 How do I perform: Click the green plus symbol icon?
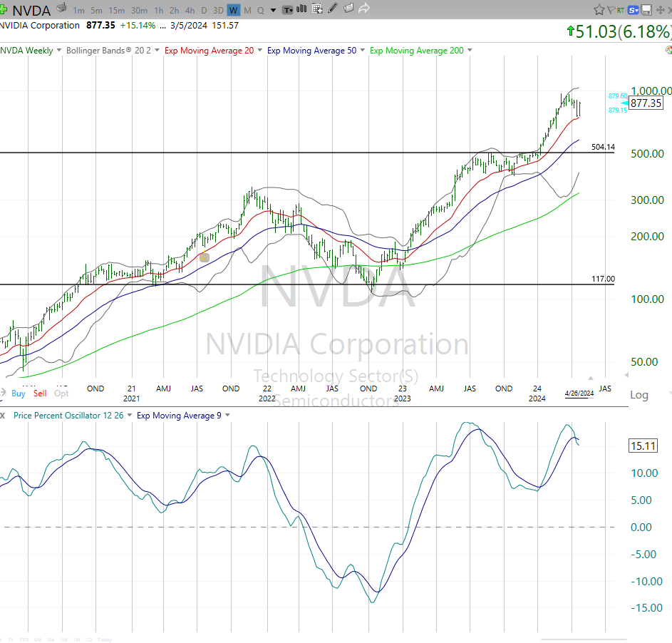(4, 9)
